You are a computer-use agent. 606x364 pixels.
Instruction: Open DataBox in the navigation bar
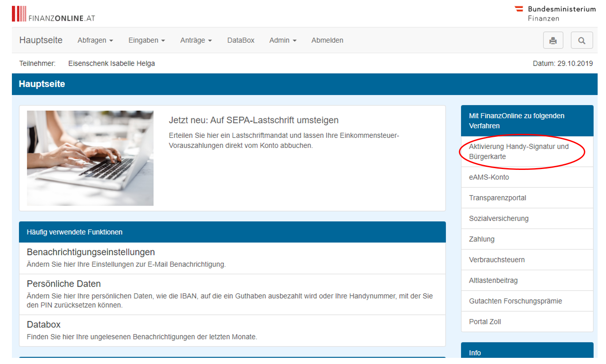coord(241,40)
